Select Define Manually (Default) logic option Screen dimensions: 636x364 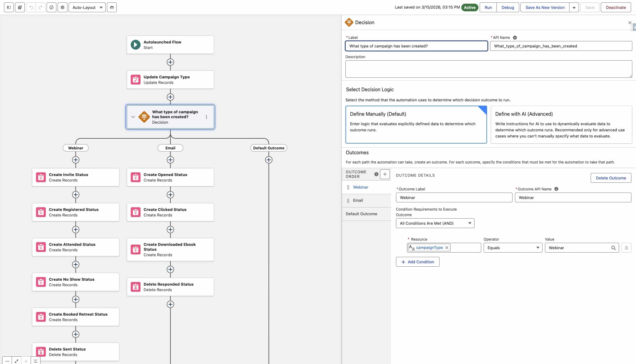416,124
